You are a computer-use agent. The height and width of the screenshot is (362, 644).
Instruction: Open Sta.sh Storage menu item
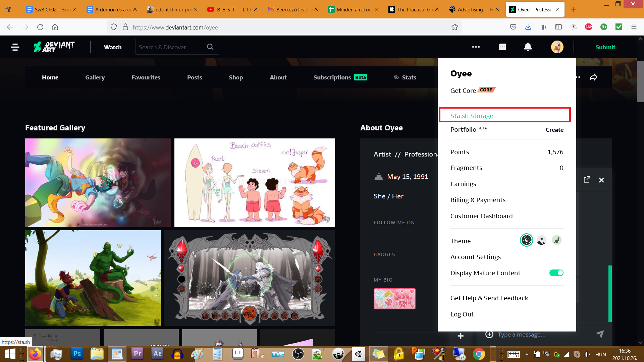[x=472, y=116]
